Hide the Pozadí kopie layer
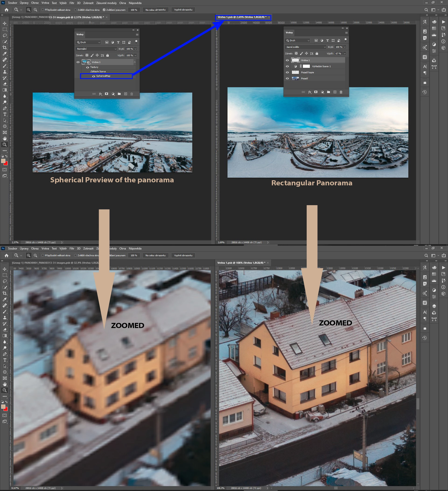Screen dimensions: 448x491 tap(287, 72)
